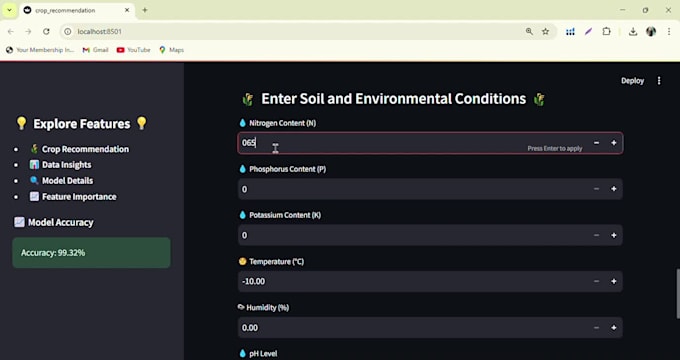Image resolution: width=680 pixels, height=360 pixels.
Task: Open a new browser tab
Action: coord(145,10)
